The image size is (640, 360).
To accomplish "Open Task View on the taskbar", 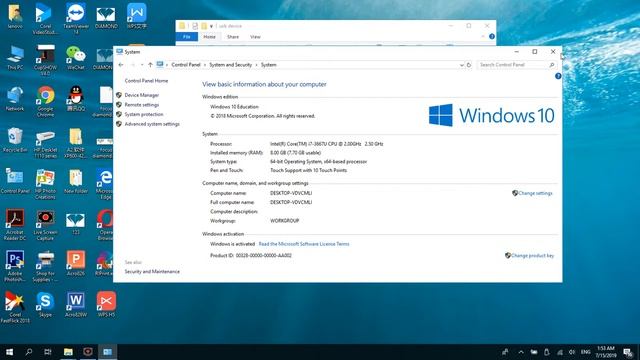I will pyautogui.click(x=48, y=352).
